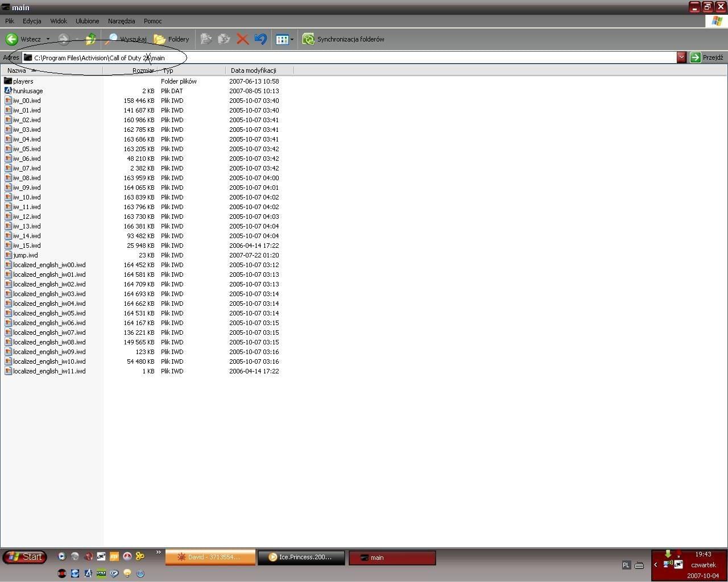Image resolution: width=728 pixels, height=582 pixels.
Task: Open the Views dropdown button
Action: [x=285, y=39]
